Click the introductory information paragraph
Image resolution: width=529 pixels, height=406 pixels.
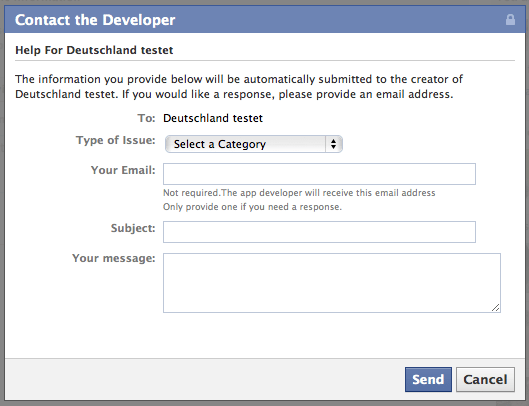point(239,86)
